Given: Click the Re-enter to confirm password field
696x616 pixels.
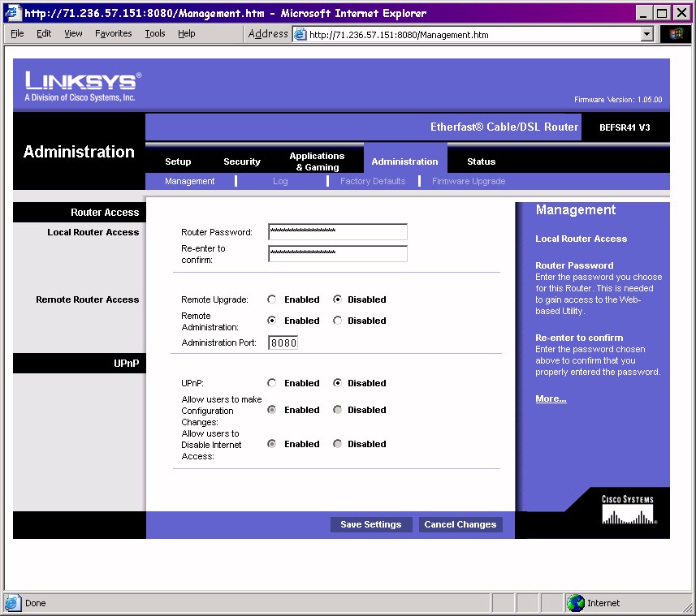Looking at the screenshot, I should tap(338, 254).
